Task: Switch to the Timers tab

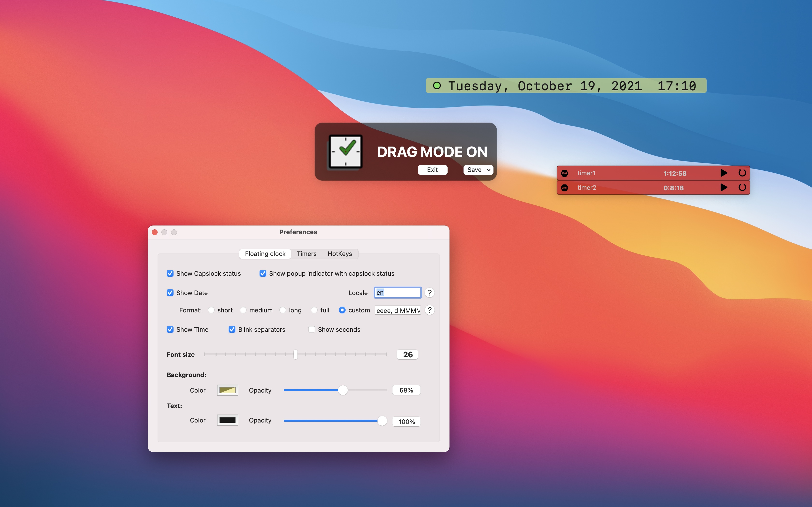Action: (x=306, y=254)
